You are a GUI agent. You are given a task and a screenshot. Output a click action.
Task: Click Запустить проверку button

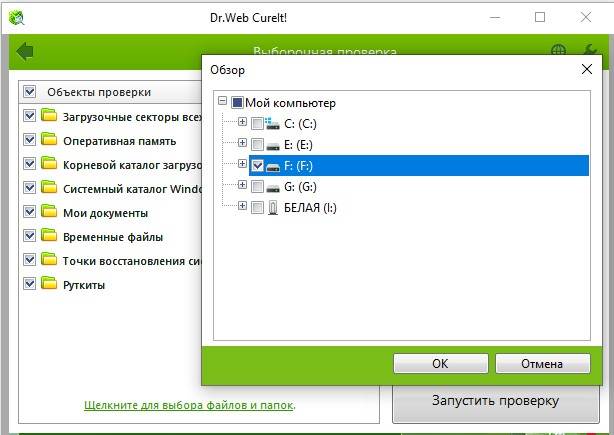(495, 402)
